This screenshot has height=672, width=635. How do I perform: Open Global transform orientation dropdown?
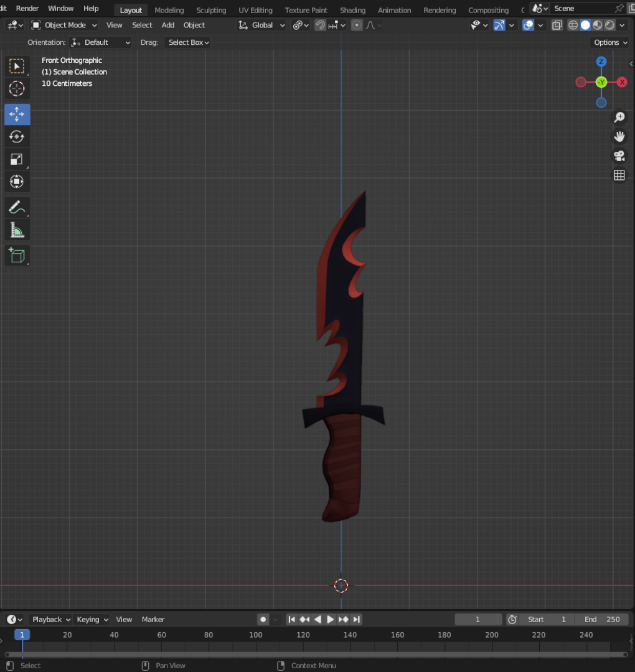(x=261, y=26)
